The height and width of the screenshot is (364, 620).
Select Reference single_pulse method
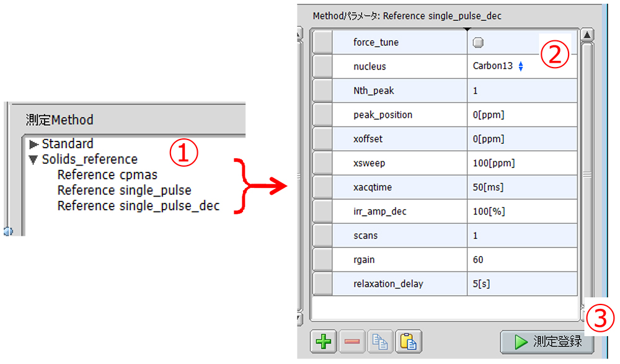pos(124,191)
